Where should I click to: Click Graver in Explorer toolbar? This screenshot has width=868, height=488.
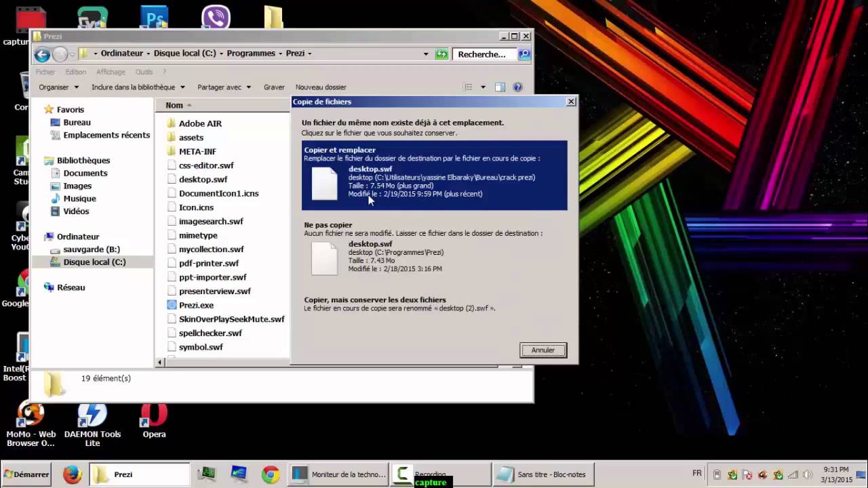(x=274, y=87)
